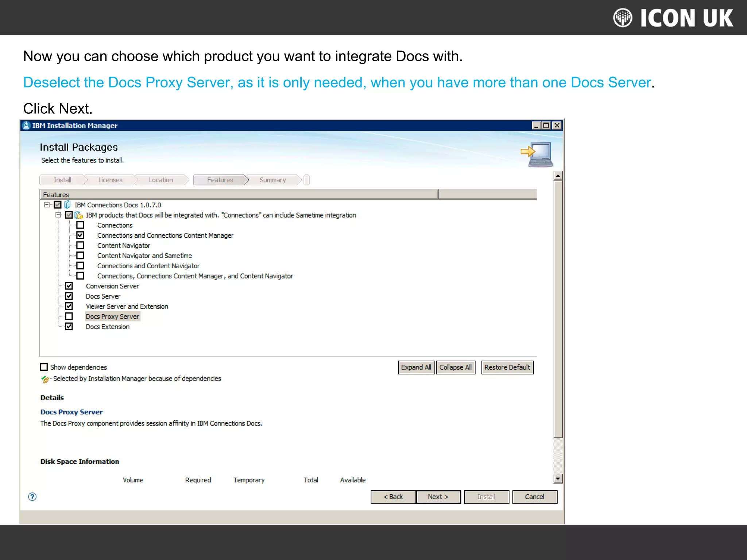The image size is (747, 560).
Task: Select the Docs Proxy Server tree row
Action: (112, 316)
